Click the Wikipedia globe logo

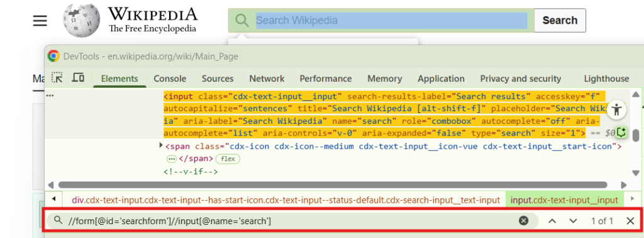82,21
